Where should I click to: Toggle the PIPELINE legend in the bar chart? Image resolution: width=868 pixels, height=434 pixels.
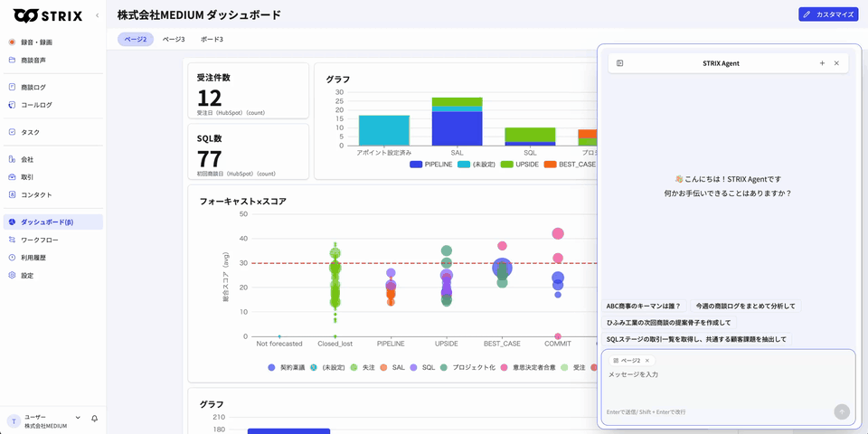(x=431, y=165)
